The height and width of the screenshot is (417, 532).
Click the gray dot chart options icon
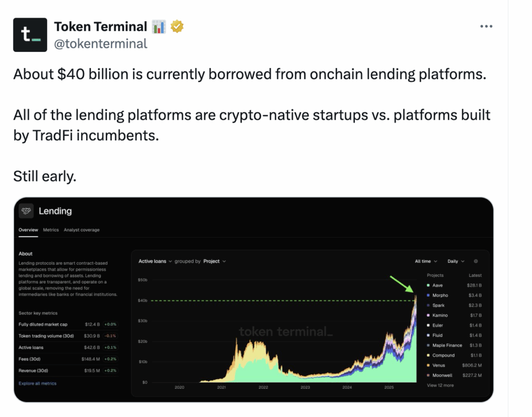tap(476, 261)
